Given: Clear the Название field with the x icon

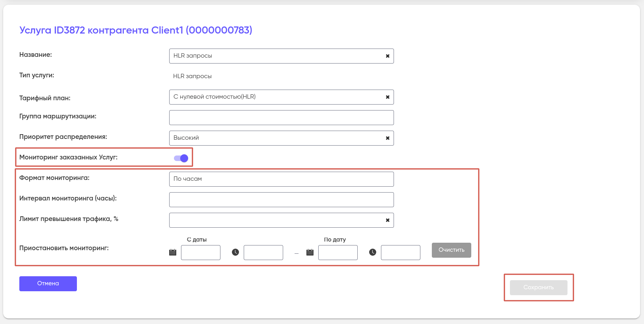Looking at the screenshot, I should click(x=388, y=56).
